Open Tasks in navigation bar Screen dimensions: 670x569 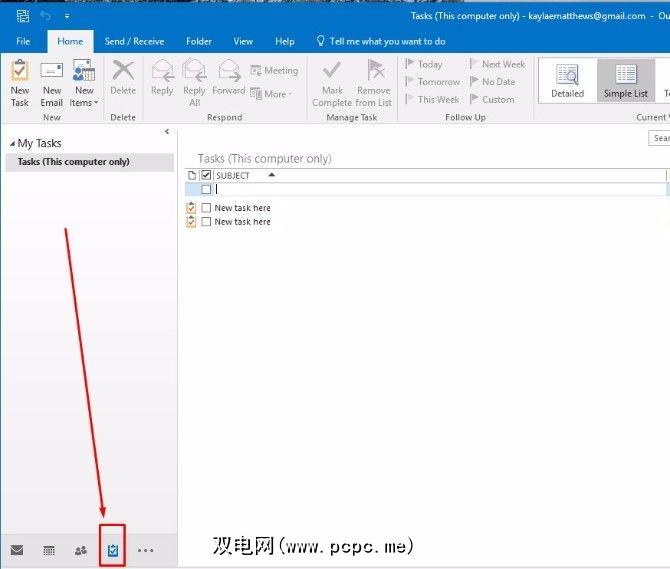tap(112, 550)
